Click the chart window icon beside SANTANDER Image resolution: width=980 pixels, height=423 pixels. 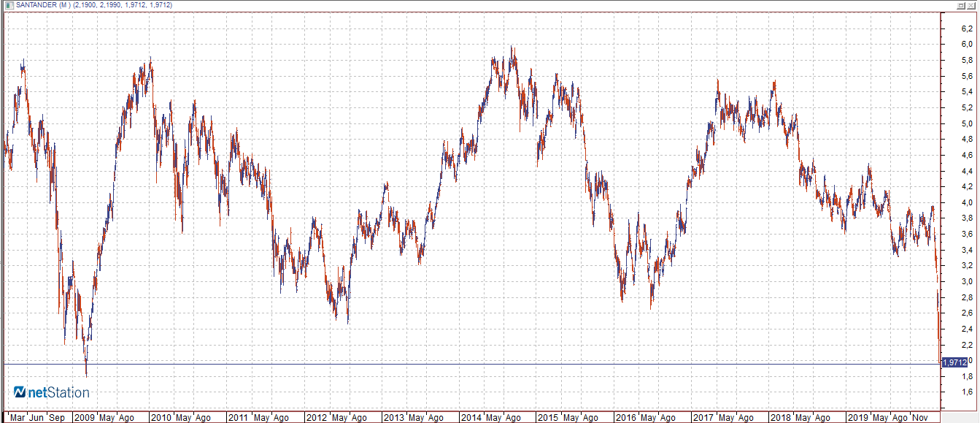point(6,5)
